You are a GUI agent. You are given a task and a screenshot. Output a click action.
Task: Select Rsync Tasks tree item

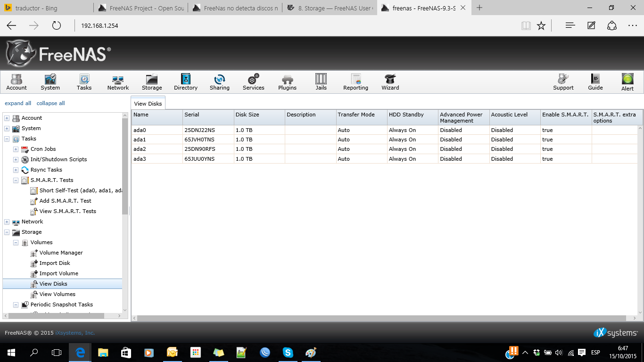(x=46, y=170)
